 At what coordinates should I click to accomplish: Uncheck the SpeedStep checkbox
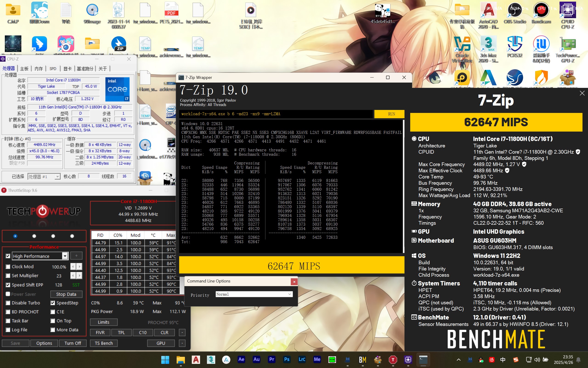tap(53, 303)
